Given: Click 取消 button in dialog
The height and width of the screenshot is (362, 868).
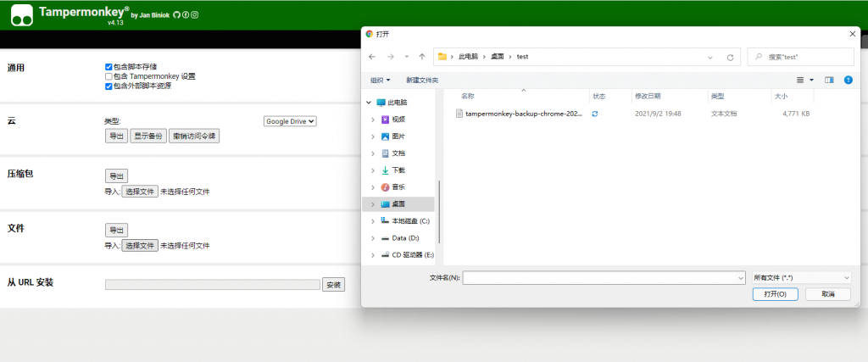Looking at the screenshot, I should coord(828,294).
